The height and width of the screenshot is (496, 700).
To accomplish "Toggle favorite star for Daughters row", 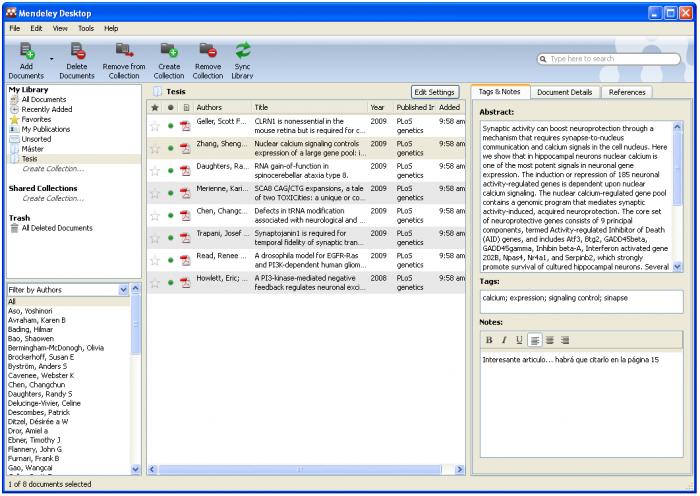I will tap(155, 171).
